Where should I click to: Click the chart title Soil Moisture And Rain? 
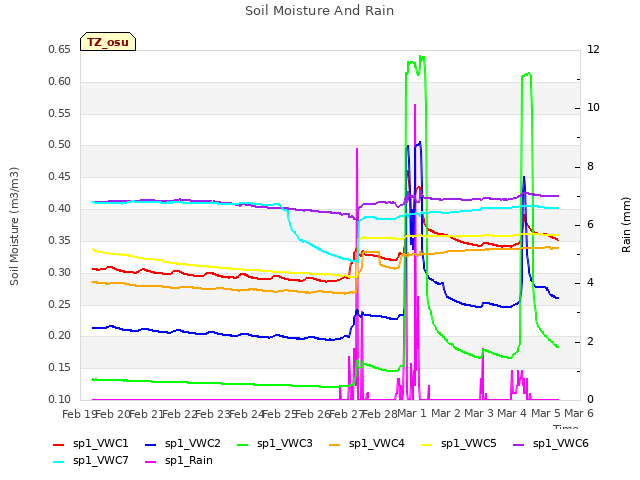[320, 11]
